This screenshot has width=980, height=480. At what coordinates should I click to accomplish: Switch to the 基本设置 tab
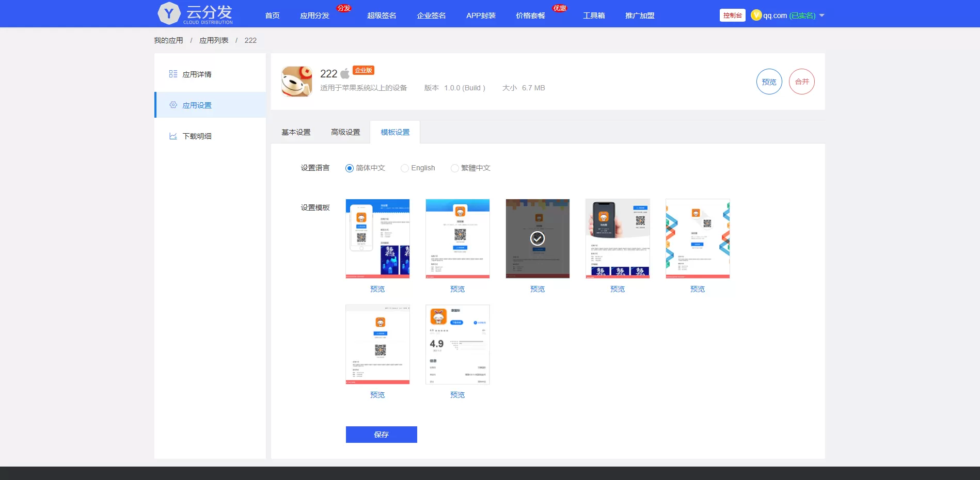(296, 132)
